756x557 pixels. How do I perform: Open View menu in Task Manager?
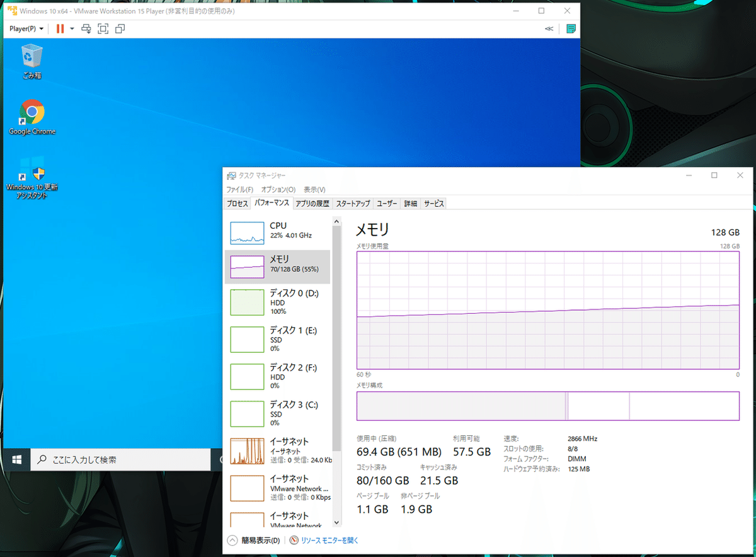(x=314, y=190)
